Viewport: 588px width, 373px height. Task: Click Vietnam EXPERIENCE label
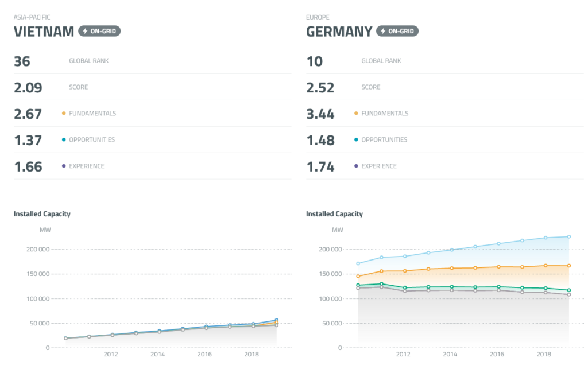[x=87, y=166]
